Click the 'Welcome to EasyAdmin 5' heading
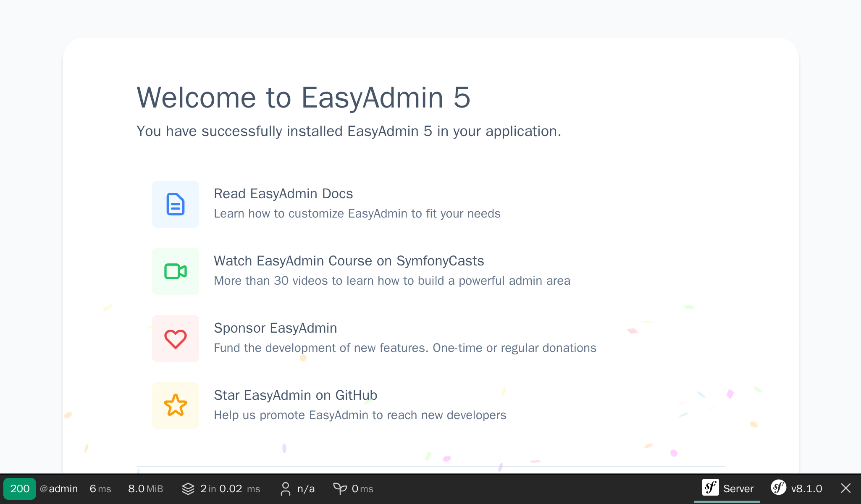Viewport: 861px width, 504px height. coord(304,97)
